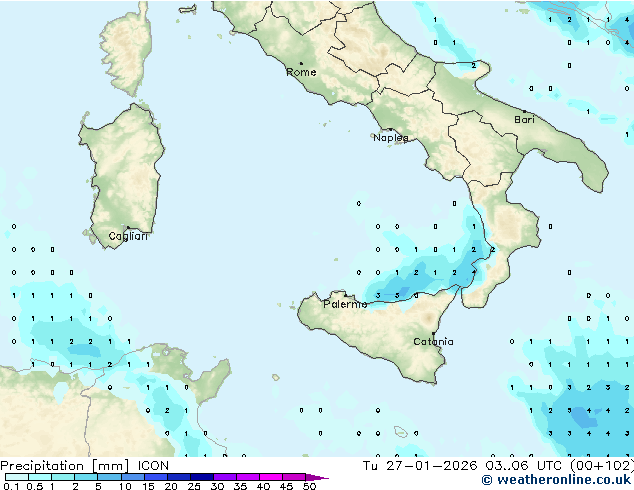The image size is (634, 490).
Task: Click the Bari city label
Action: pyautogui.click(x=524, y=120)
